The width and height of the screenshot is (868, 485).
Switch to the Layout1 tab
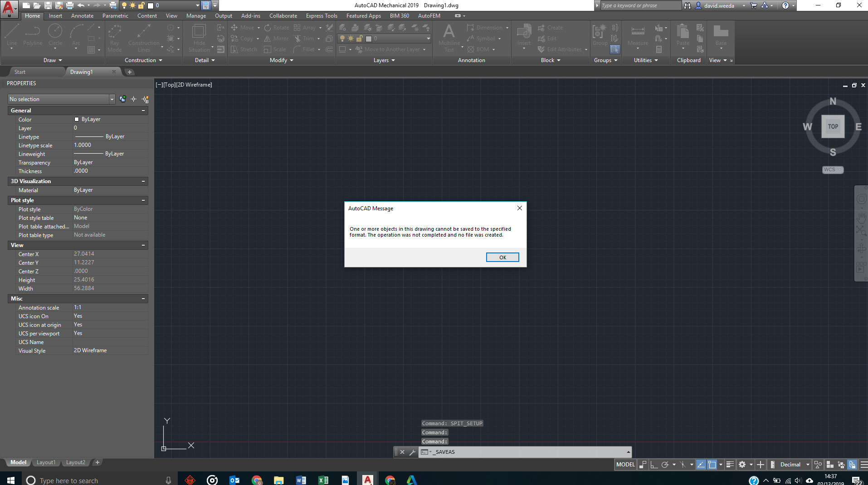tap(46, 462)
